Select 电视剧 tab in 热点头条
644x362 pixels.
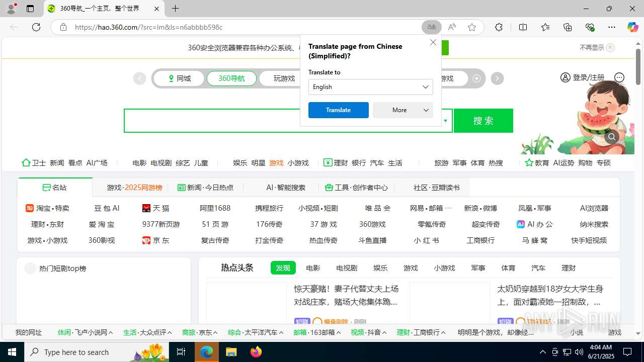pos(347,268)
